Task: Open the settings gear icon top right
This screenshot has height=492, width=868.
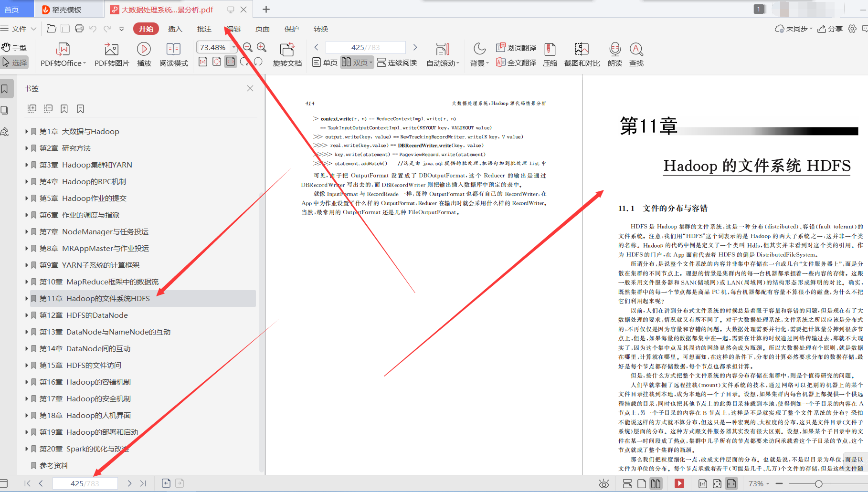Action: coord(852,29)
